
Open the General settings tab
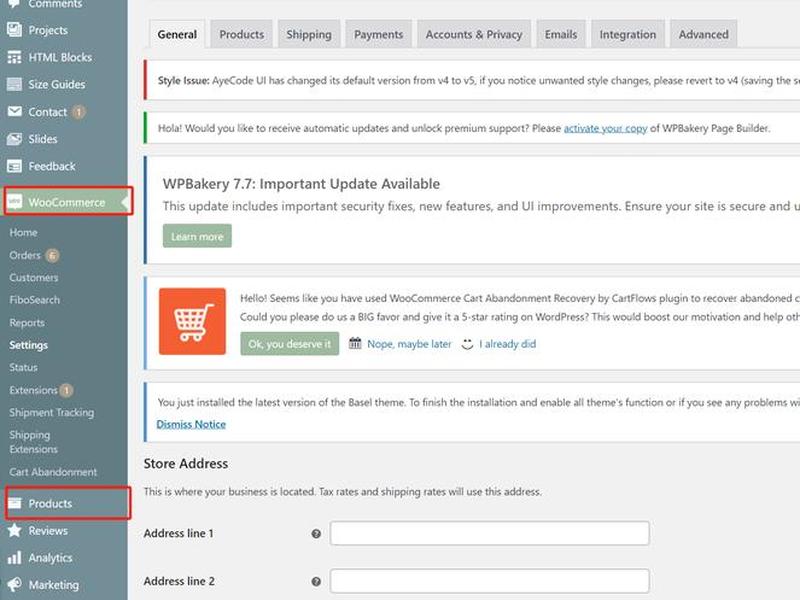(177, 34)
